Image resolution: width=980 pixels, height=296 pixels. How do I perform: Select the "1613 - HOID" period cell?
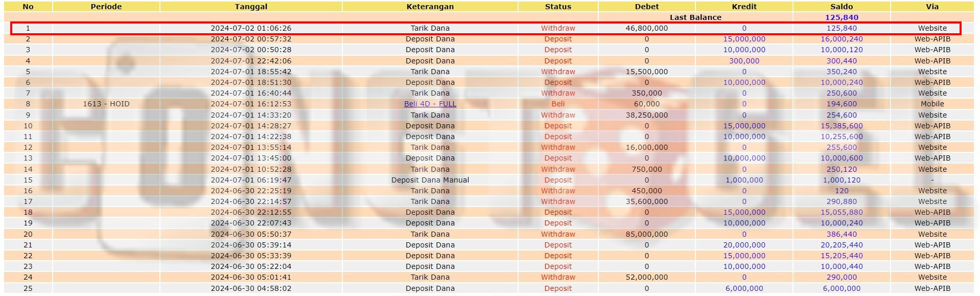106,104
